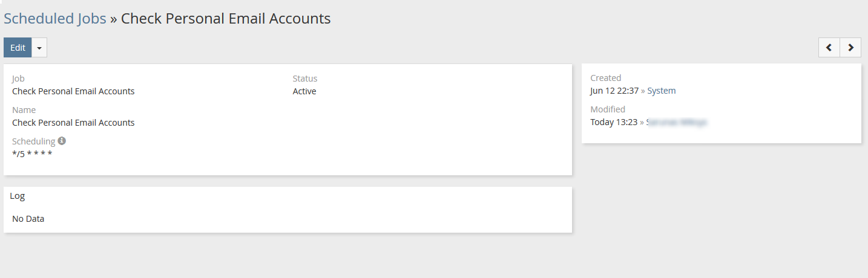Click the cron expression */5 * * * *
868x278 pixels.
(x=32, y=154)
